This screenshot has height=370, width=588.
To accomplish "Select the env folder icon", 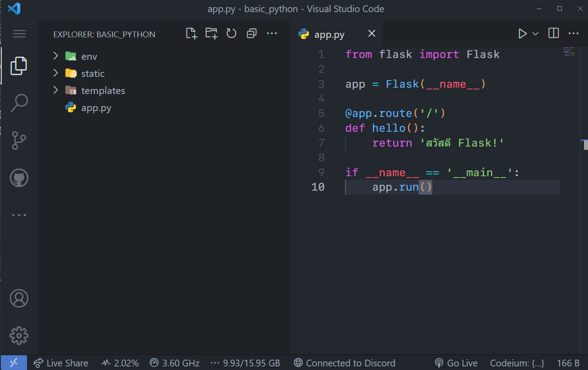I will [x=71, y=56].
